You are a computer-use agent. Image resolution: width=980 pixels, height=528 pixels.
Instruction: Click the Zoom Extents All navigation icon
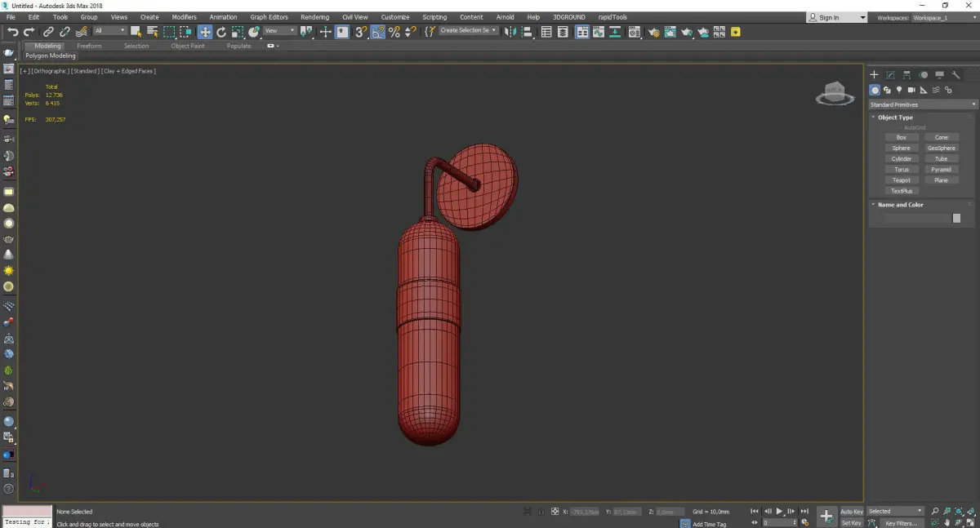point(971,511)
